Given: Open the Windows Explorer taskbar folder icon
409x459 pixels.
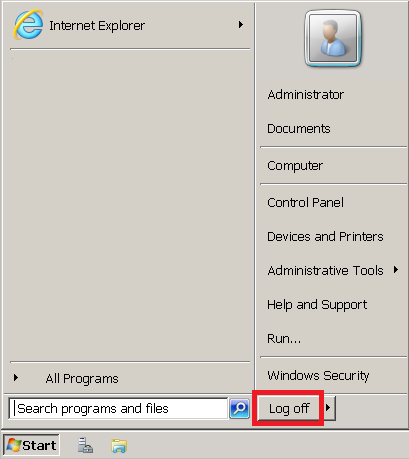Looking at the screenshot, I should [x=119, y=446].
